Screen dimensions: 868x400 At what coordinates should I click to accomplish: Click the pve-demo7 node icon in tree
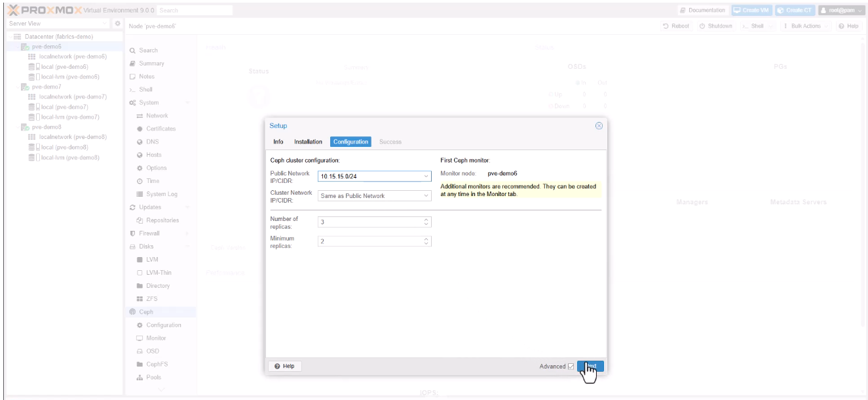(x=26, y=87)
